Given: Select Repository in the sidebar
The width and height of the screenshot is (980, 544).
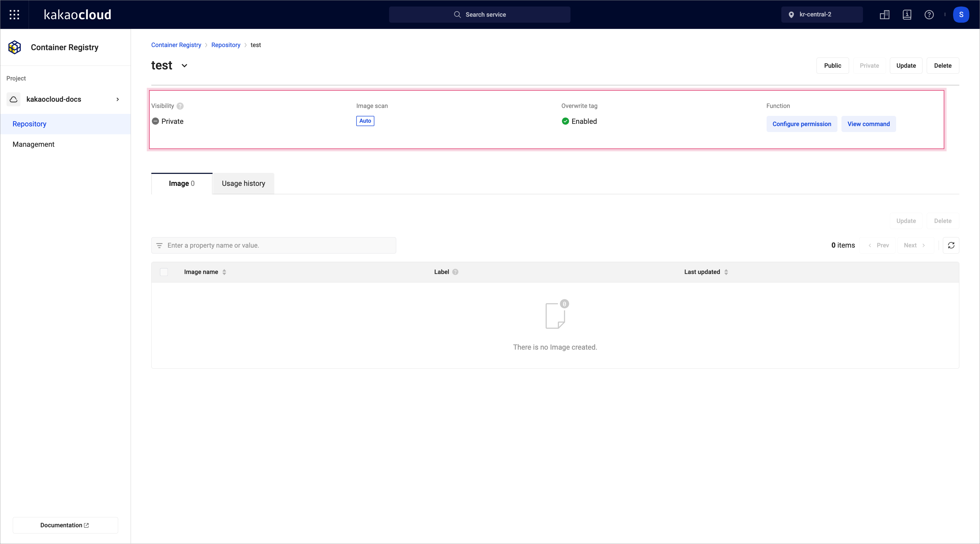Looking at the screenshot, I should [x=65, y=124].
